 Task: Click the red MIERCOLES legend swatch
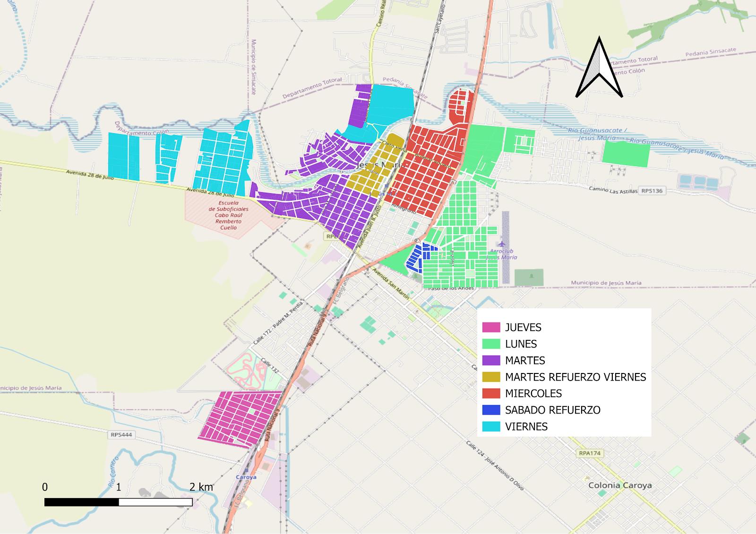point(491,393)
